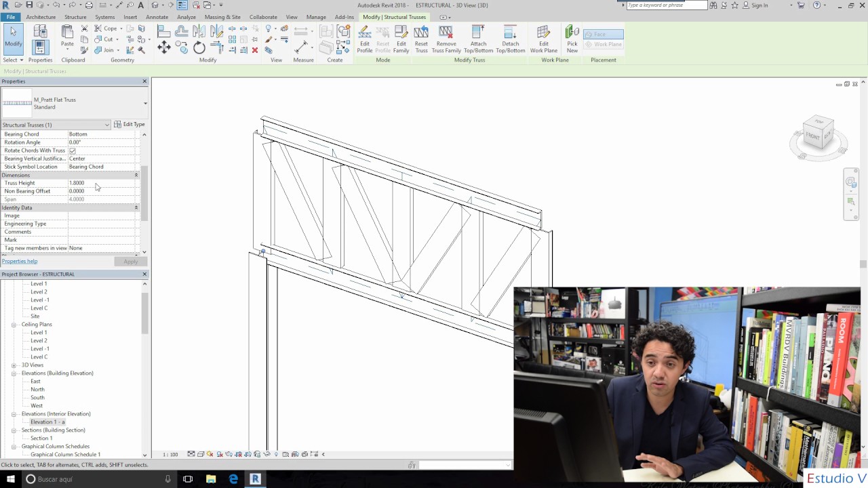The width and height of the screenshot is (868, 488).
Task: Click the Modify button in ribbon
Action: [14, 38]
